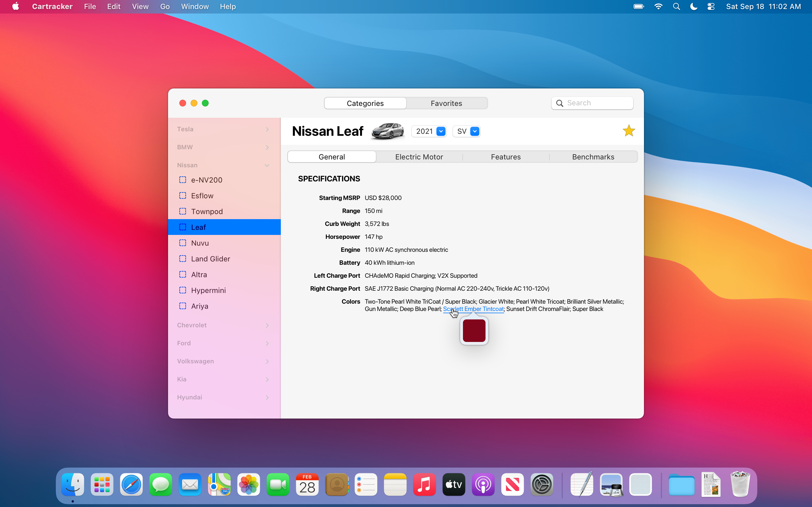812x507 pixels.
Task: Click the dark red color swatch
Action: coord(474,331)
